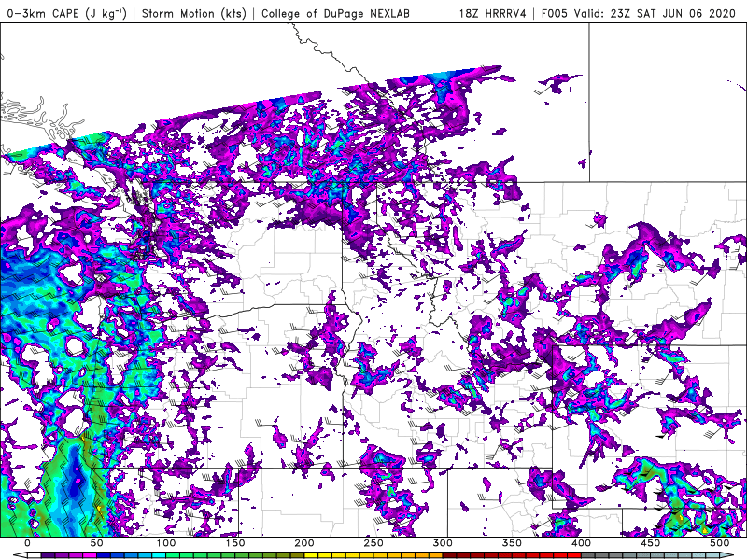Click the 'Valid: 23Z SAT JUN 06 2020' text
The image size is (747, 560).
(655, 13)
